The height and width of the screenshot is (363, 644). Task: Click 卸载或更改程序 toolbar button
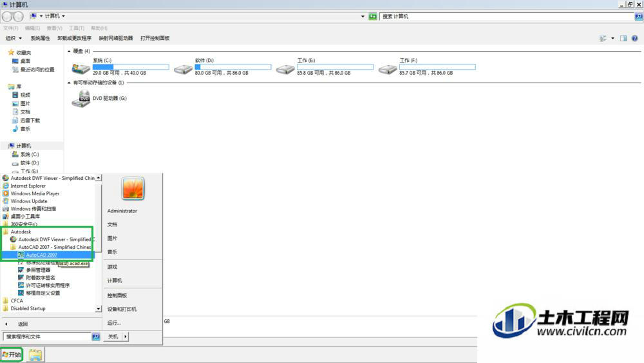click(74, 38)
